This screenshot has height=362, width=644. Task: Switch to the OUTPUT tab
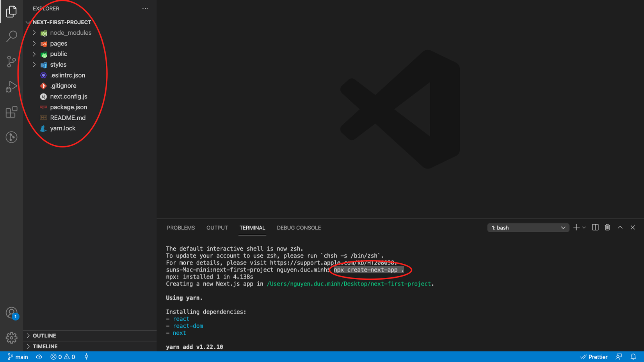click(217, 228)
